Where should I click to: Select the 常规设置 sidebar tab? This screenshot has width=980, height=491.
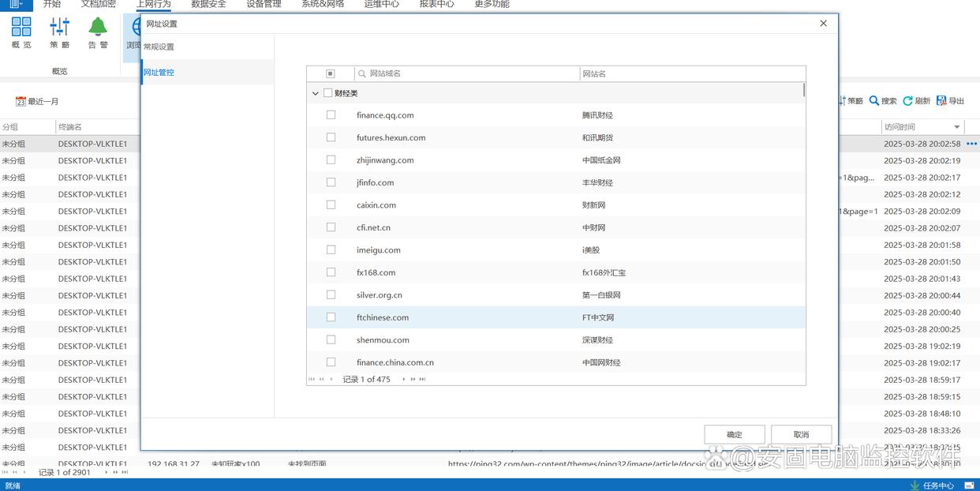pos(159,47)
